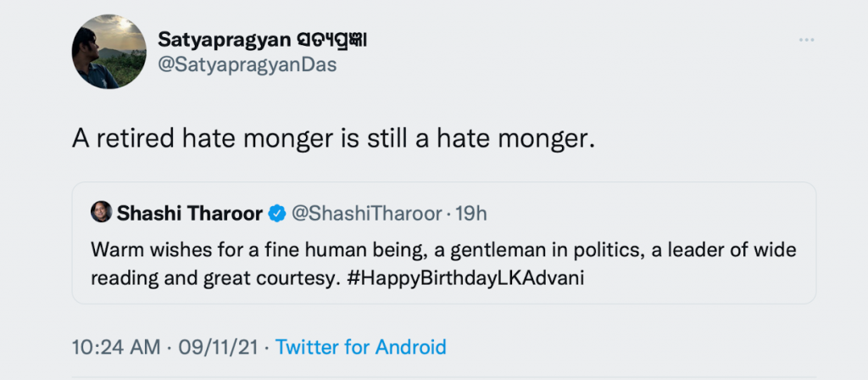Click the 19h timestamp on quoted tweet
This screenshot has height=380, width=868.
tap(471, 214)
